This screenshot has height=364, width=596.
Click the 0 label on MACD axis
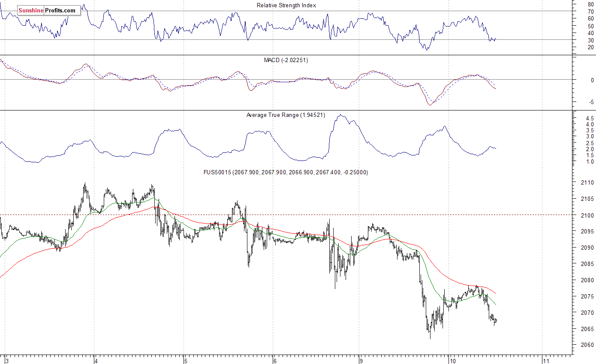(x=592, y=80)
